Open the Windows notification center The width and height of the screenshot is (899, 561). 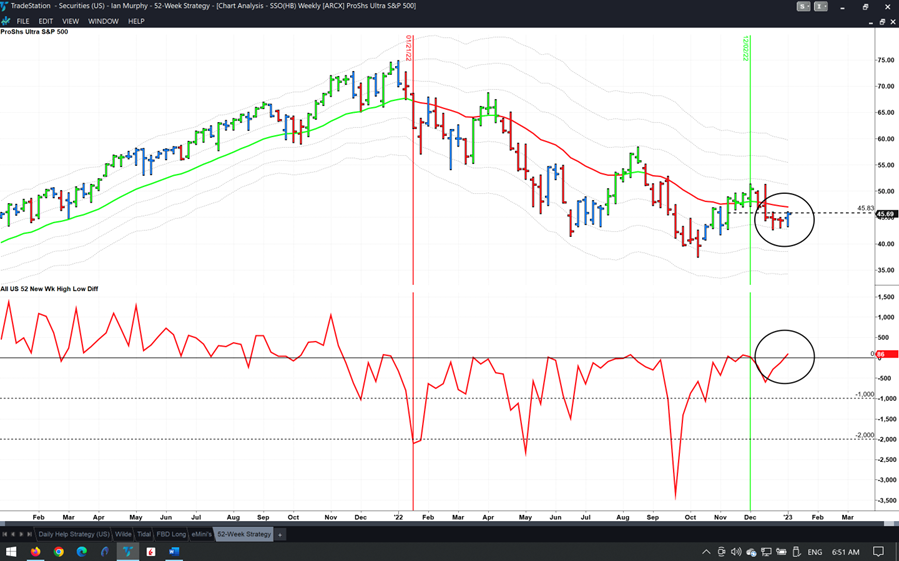pyautogui.click(x=878, y=552)
